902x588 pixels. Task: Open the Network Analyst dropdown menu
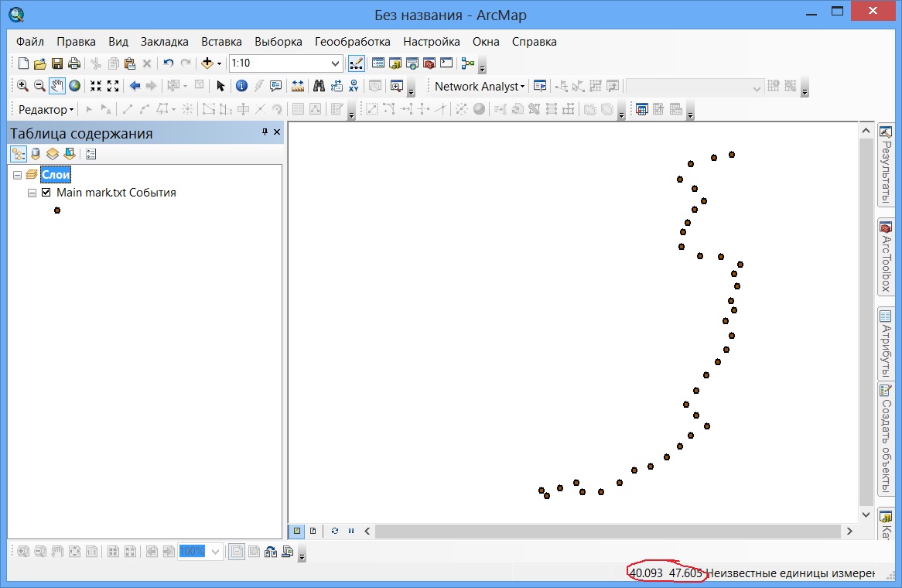point(480,87)
